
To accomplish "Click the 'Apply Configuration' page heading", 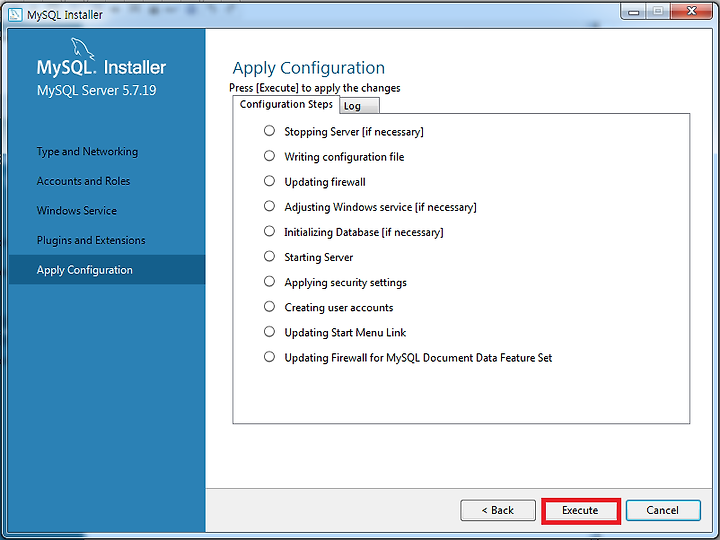I will [309, 68].
